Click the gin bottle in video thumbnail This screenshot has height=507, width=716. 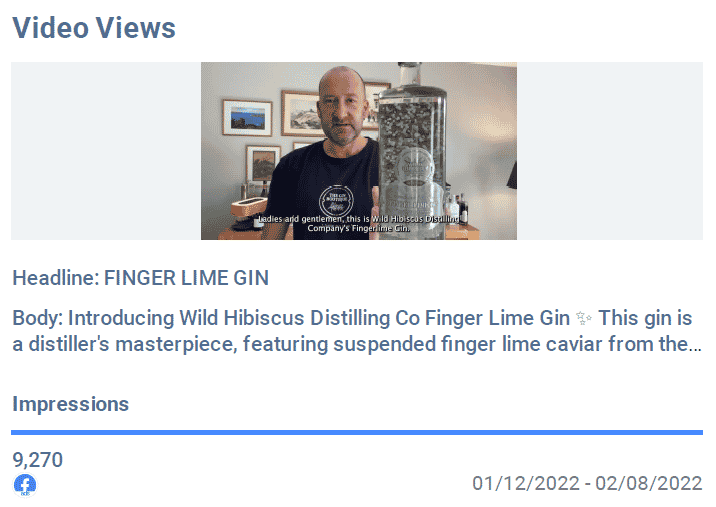(x=412, y=151)
